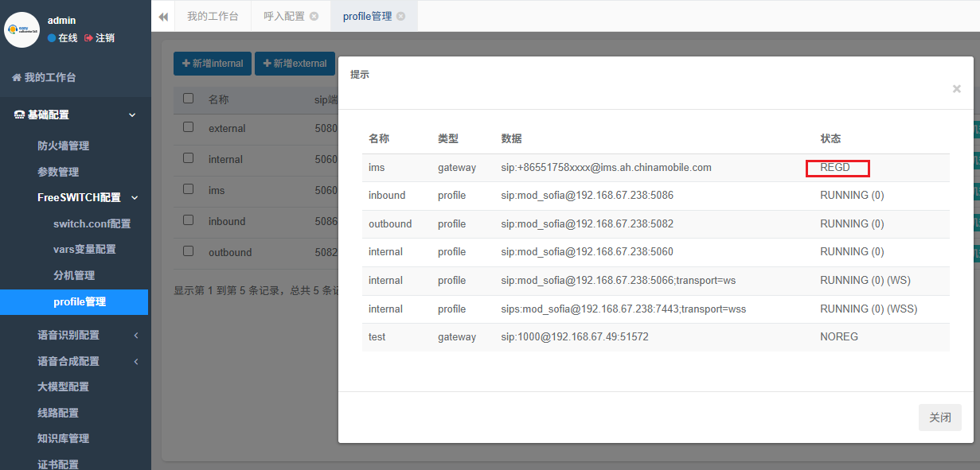980x470 pixels.
Task: Switch to 我的工作台 tab
Action: pyautogui.click(x=213, y=16)
